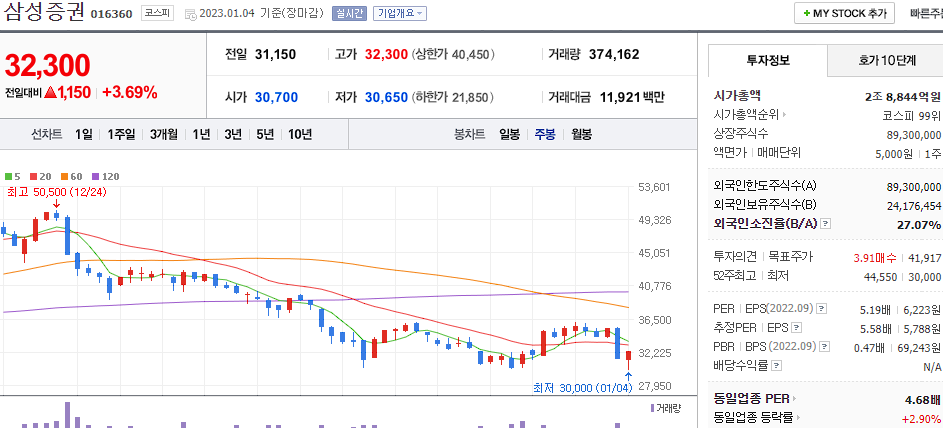The image size is (943, 428).
Task: Add stock with MY STOCK 추가
Action: (x=844, y=13)
